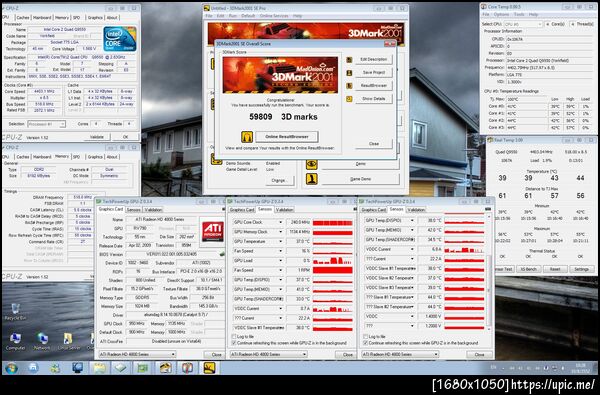Click the 3DMark2001 banner image in score dialog
Viewport: 600px width, 395px height.
click(280, 75)
